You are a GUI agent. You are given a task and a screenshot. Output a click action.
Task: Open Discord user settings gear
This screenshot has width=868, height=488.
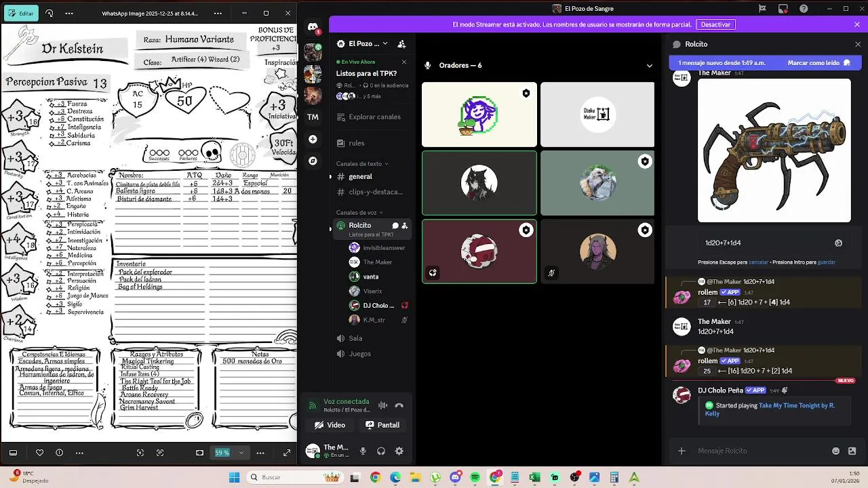pos(399,451)
